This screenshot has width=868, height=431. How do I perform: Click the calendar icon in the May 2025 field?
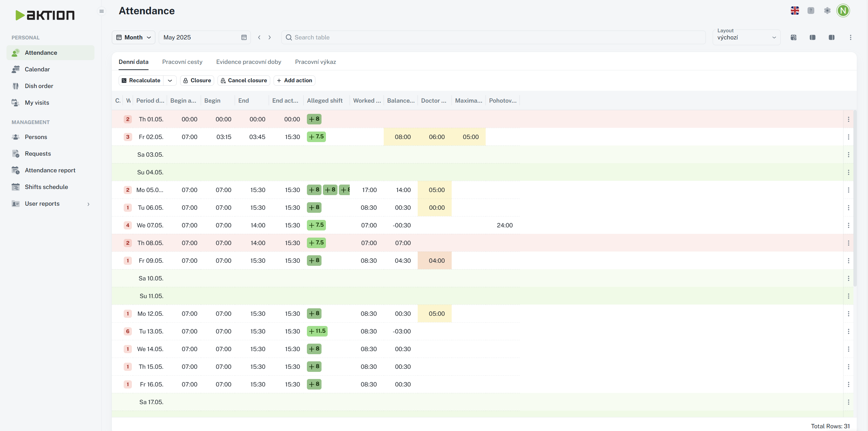click(x=244, y=37)
